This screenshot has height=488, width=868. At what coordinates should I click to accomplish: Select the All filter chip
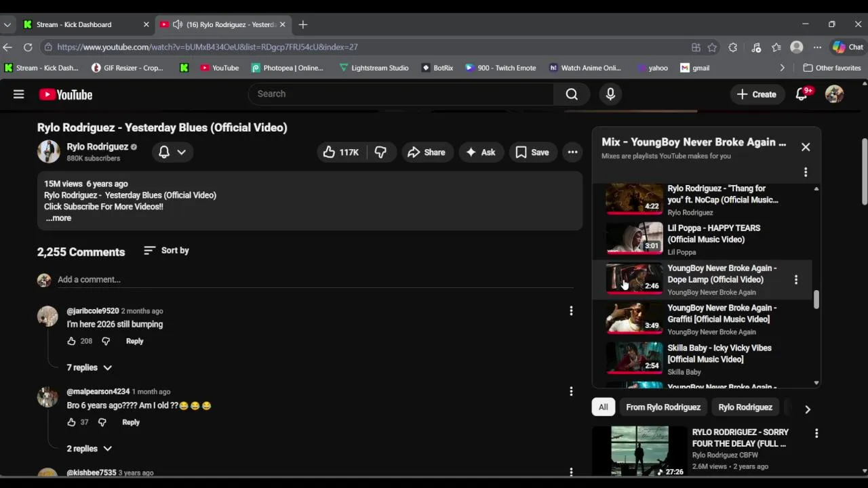[x=603, y=407]
